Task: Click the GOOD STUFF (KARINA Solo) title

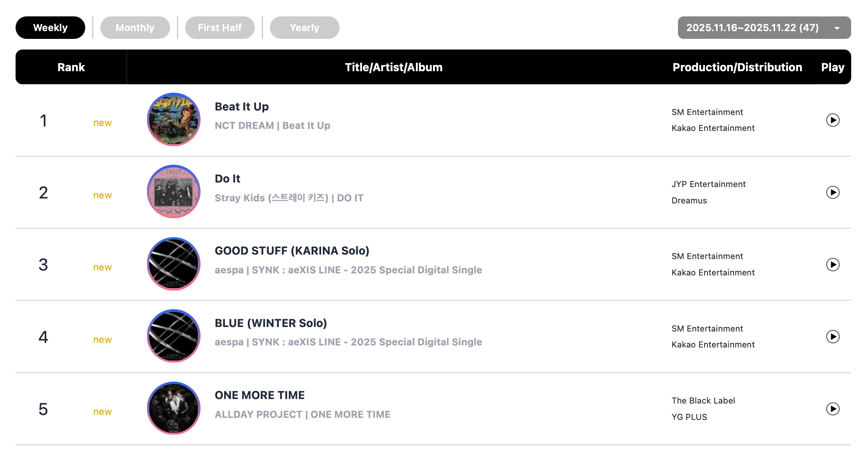Action: pyautogui.click(x=292, y=251)
